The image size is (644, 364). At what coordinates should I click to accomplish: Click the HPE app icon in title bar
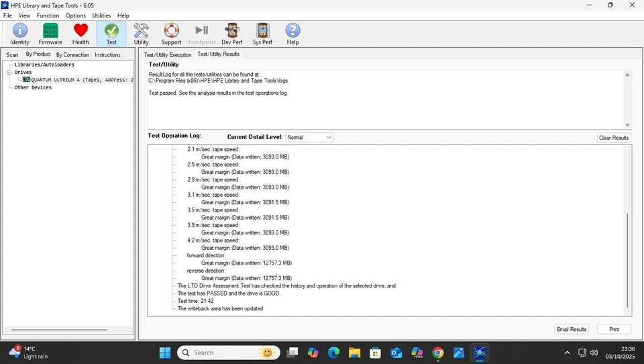tap(5, 5)
